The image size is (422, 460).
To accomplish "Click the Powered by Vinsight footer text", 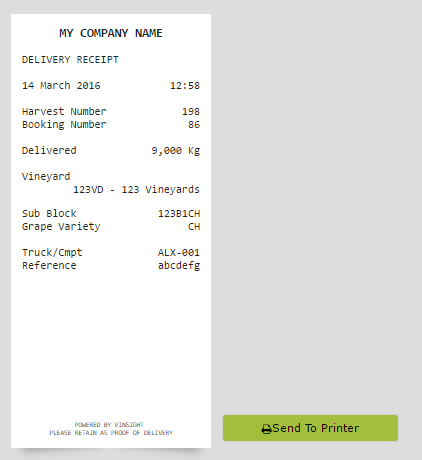I will click(109, 425).
